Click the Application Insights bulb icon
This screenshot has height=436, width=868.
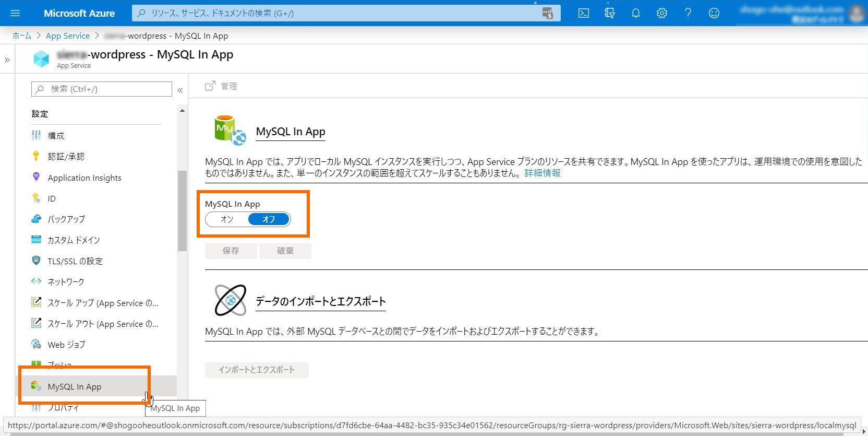(36, 177)
